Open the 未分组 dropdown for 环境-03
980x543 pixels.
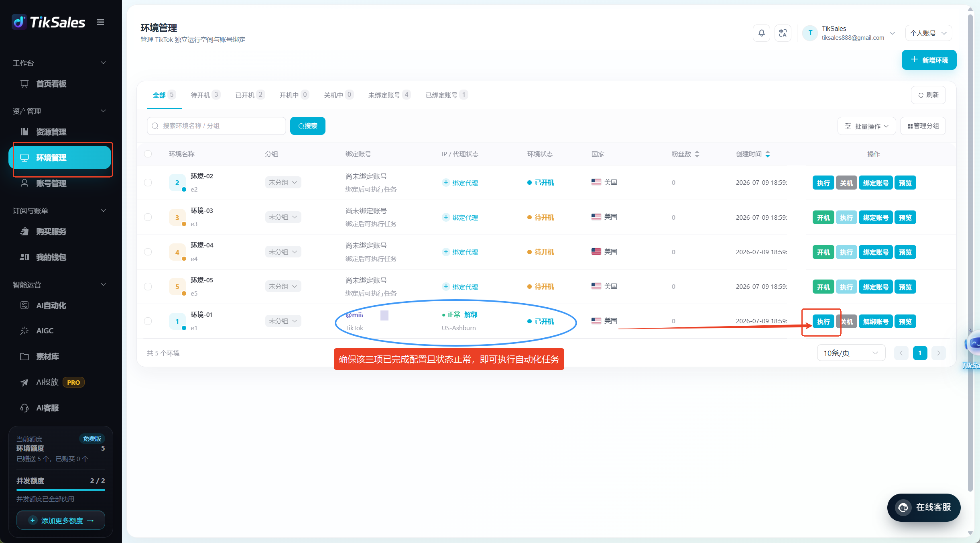[x=283, y=217]
